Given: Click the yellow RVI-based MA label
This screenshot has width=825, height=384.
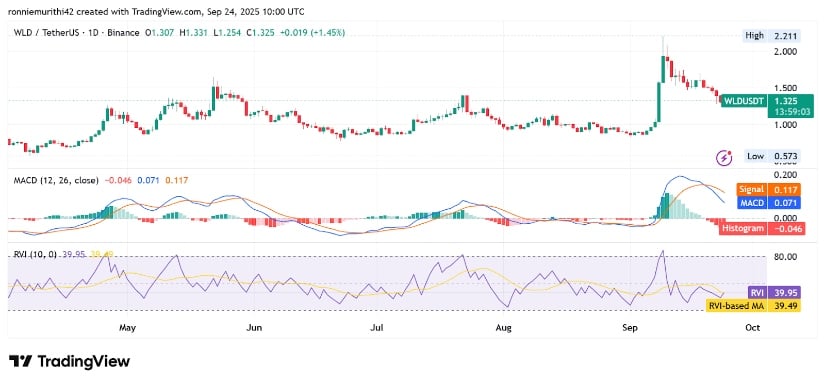Looking at the screenshot, I should (736, 306).
